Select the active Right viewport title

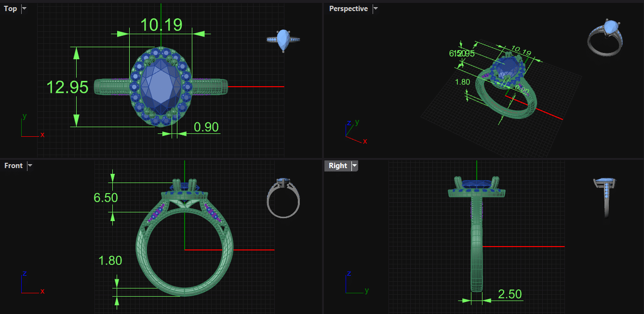338,166
